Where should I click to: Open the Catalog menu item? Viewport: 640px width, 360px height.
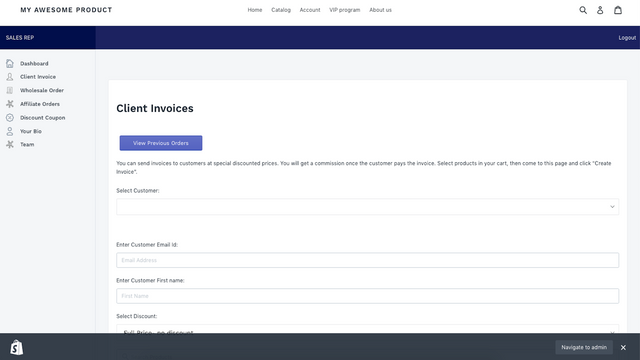(281, 10)
